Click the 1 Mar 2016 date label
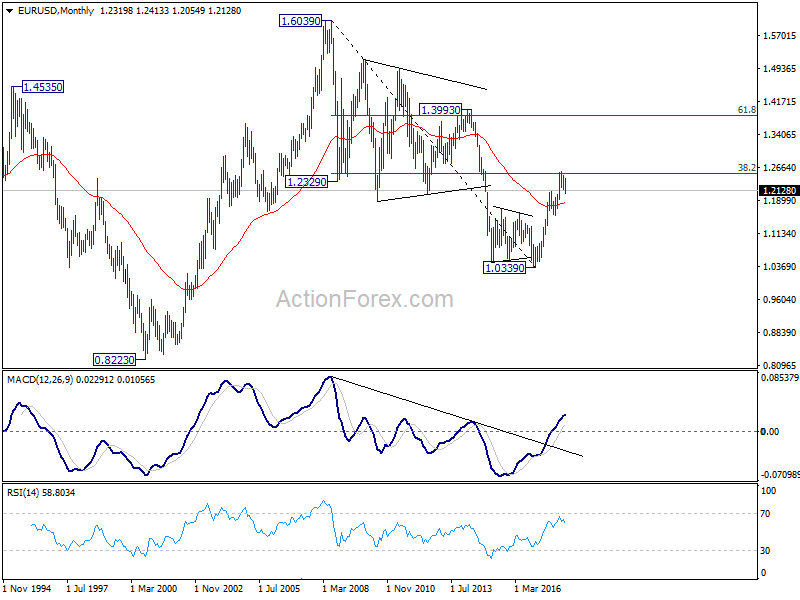The image size is (800, 600). 537,589
